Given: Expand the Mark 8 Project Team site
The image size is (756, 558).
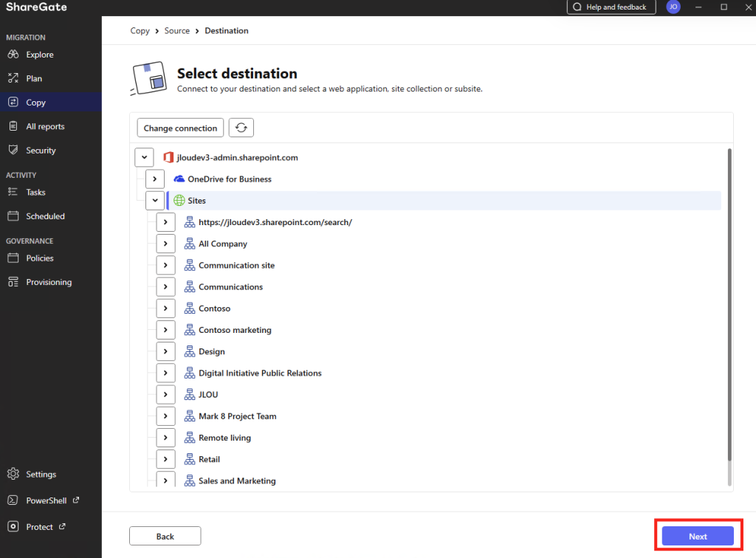Looking at the screenshot, I should pos(165,416).
